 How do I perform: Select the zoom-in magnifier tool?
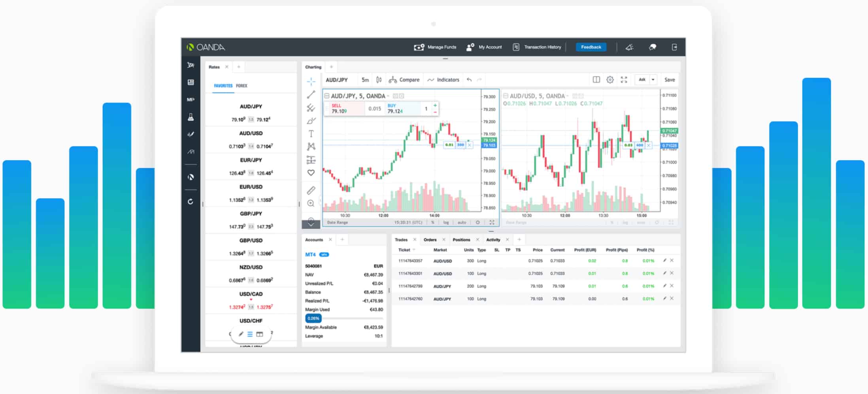311,203
